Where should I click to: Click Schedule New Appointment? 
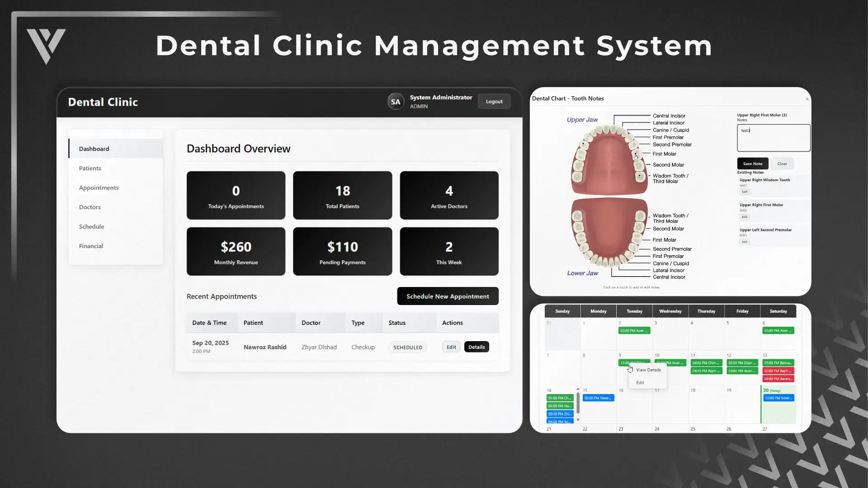[447, 296]
